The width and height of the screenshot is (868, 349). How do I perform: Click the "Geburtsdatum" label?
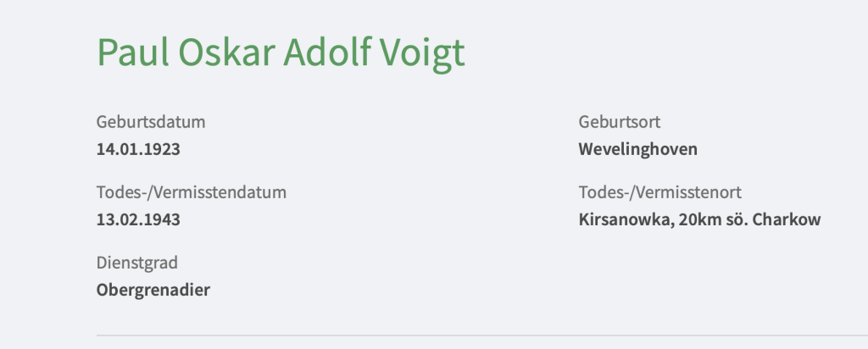151,122
